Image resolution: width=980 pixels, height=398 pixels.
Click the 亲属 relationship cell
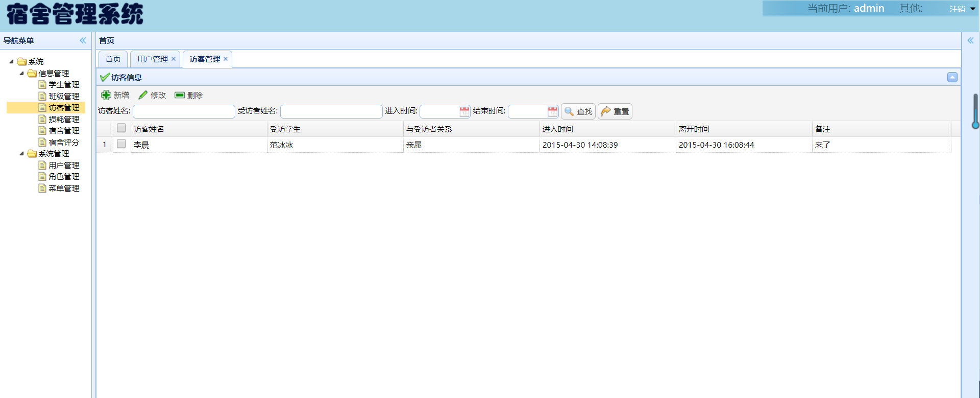pos(471,145)
